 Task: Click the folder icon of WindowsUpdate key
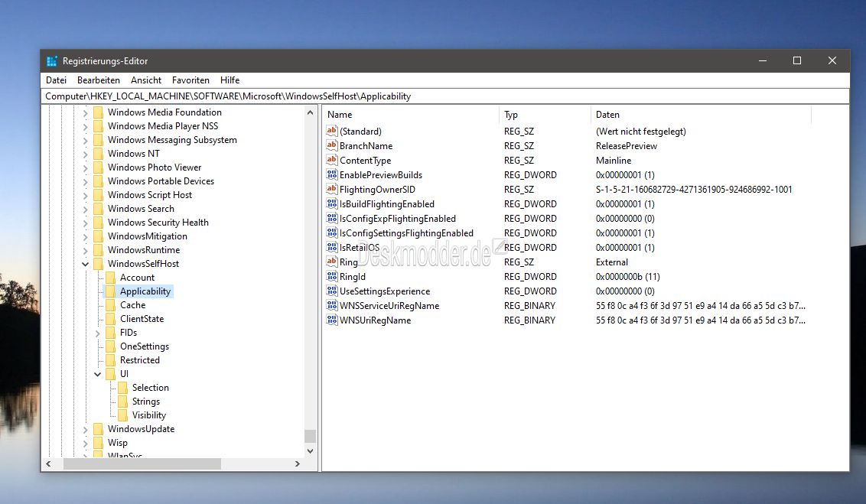click(99, 429)
